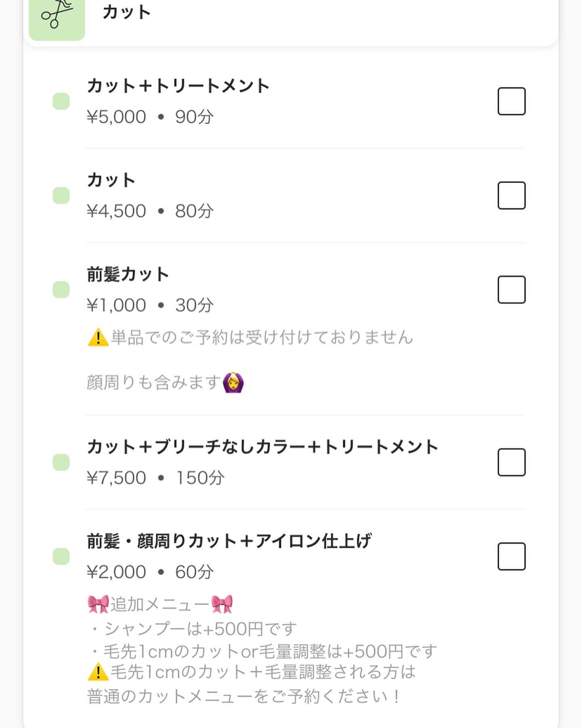This screenshot has width=582, height=728.
Task: Enable the 前髪カット checkbox
Action: (x=511, y=290)
